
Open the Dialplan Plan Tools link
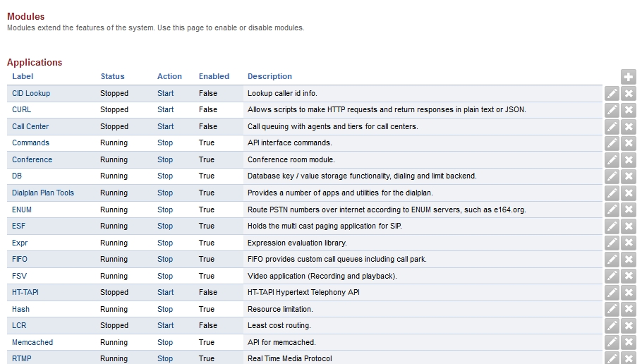[43, 193]
